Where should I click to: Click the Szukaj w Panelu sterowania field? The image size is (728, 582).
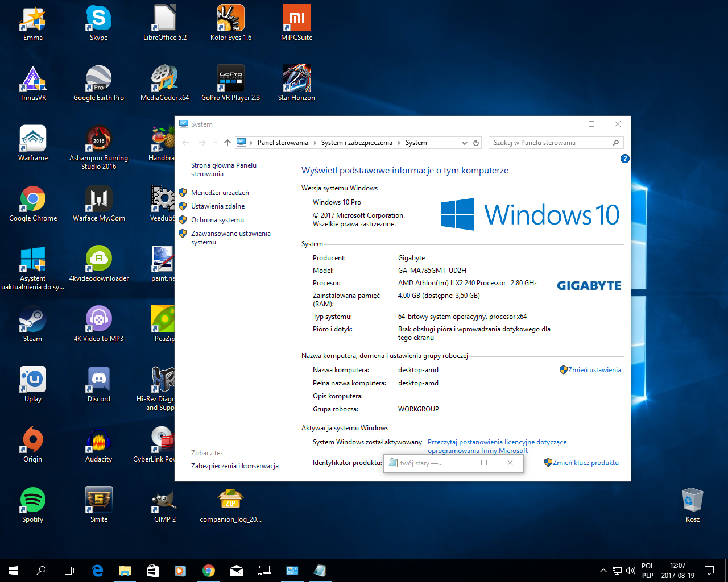point(549,143)
